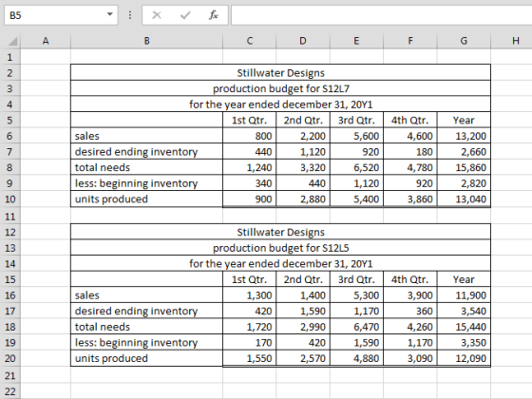Select cell with value 11,900
The height and width of the screenshot is (399, 532).
coord(464,295)
